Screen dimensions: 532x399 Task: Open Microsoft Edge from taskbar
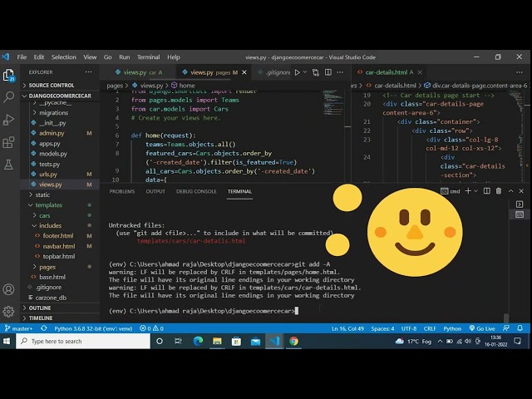[198, 341]
